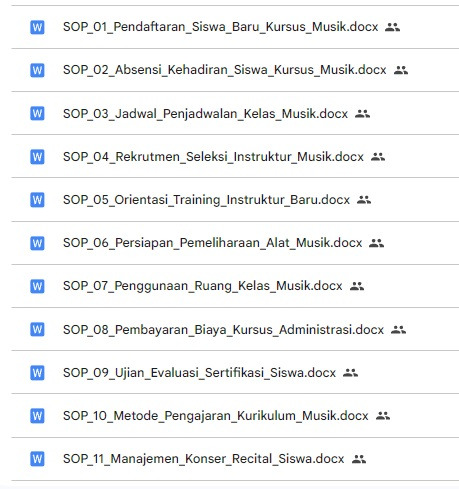459x489 pixels.
Task: Open SOP_06_Persiapan_Pemeliharaan_Alat_Musik.docx
Action: pyautogui.click(x=213, y=243)
